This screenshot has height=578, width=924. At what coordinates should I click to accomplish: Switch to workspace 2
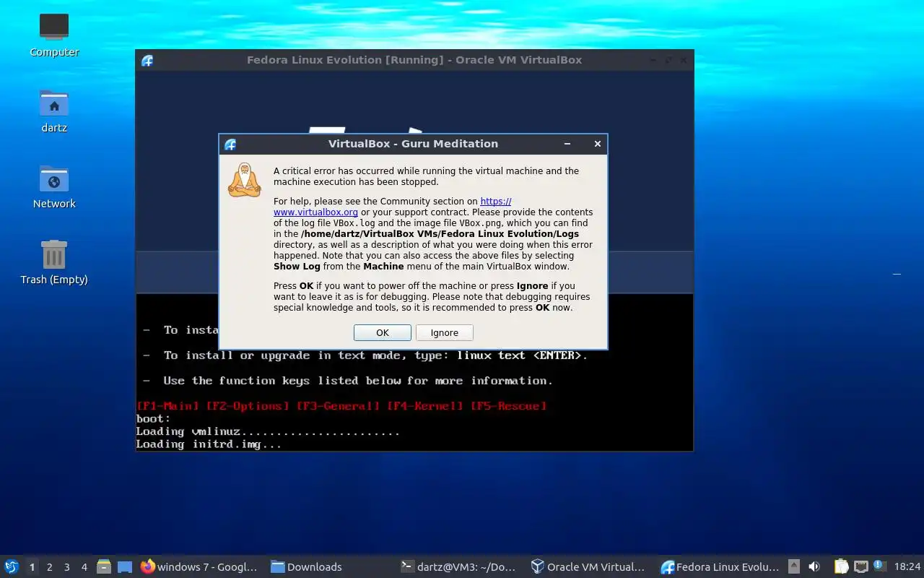pyautogui.click(x=49, y=567)
